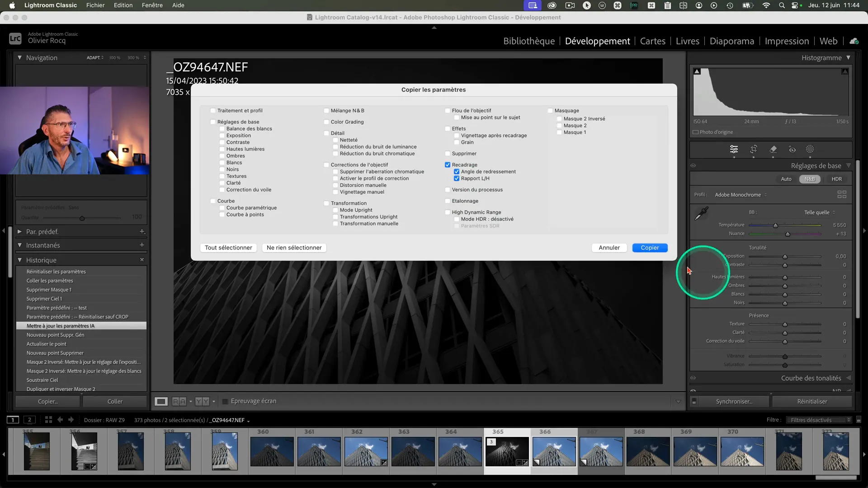Open the Cartes module
Image resolution: width=868 pixels, height=488 pixels.
(653, 41)
